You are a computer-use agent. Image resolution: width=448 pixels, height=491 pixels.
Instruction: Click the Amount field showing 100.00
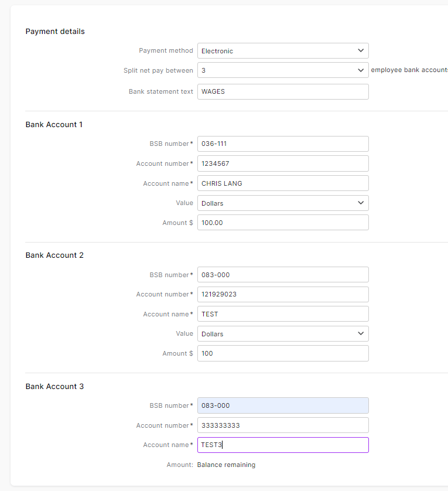click(283, 223)
